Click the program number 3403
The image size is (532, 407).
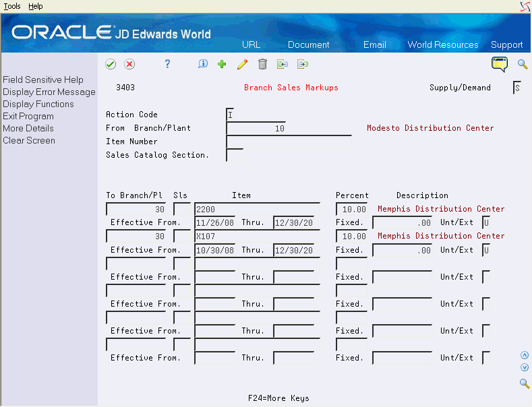tap(125, 88)
